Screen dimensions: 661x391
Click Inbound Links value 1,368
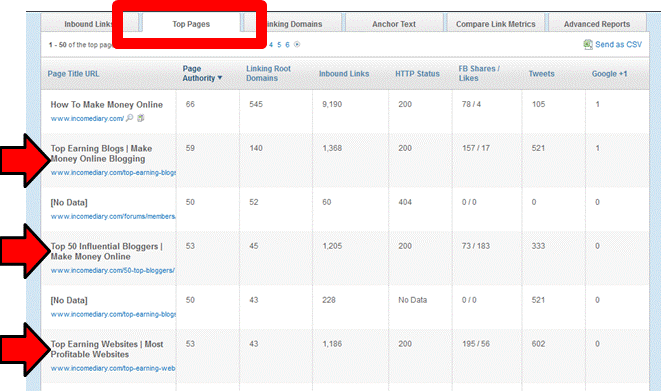click(332, 148)
